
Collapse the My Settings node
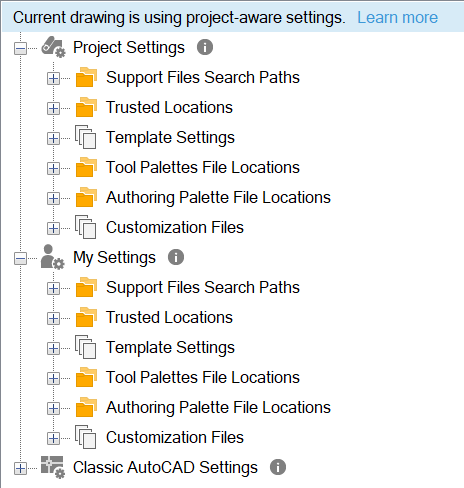(x=20, y=259)
